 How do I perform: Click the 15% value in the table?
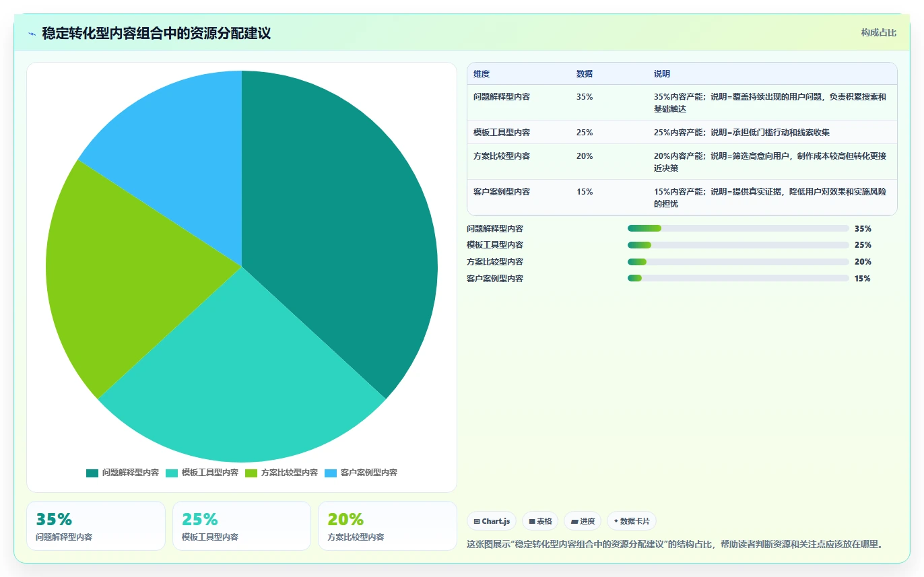[x=585, y=192]
